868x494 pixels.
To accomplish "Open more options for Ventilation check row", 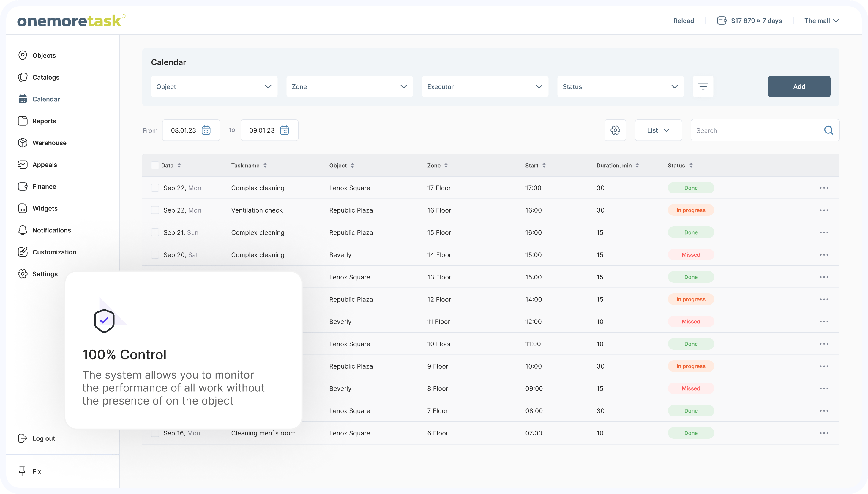I will [x=823, y=210].
